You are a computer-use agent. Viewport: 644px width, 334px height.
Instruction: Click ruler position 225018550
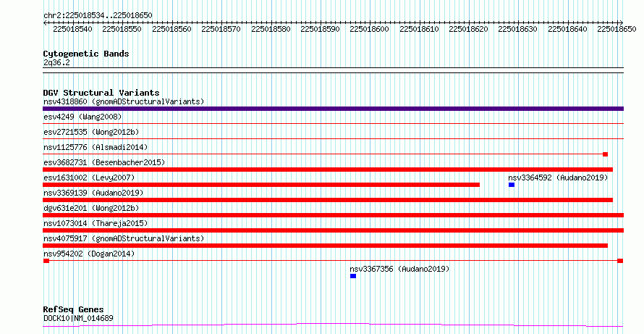122,29
